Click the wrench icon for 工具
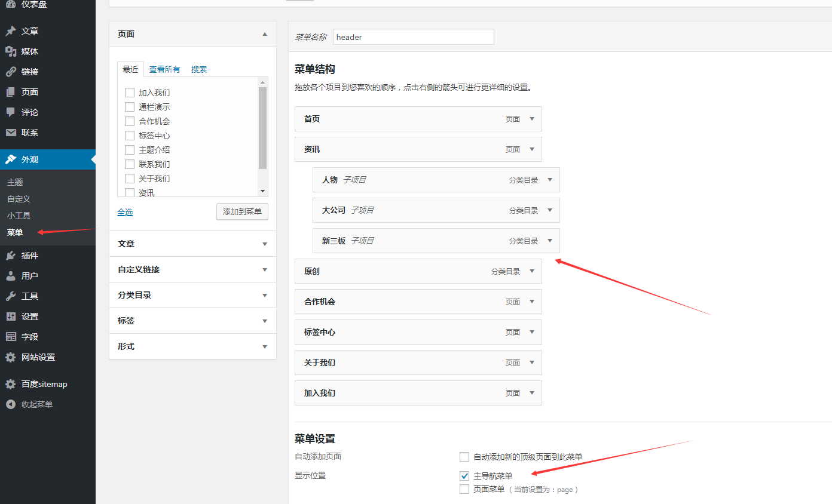 pos(11,296)
